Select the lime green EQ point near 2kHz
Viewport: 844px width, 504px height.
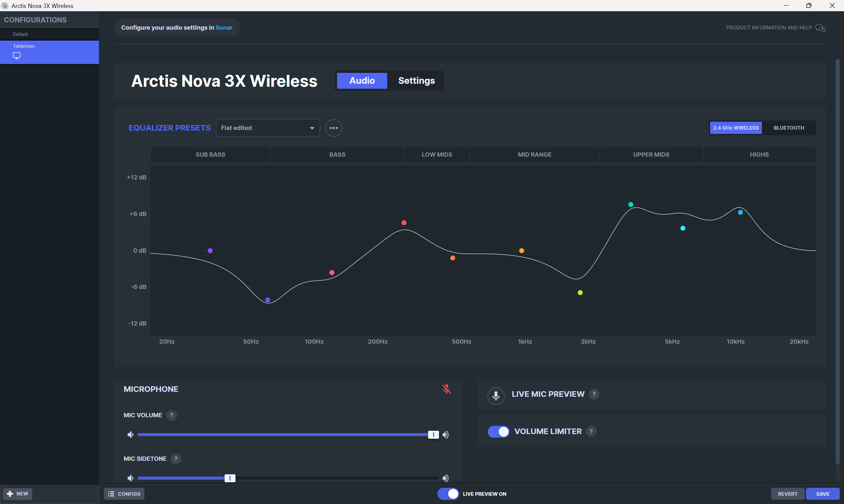click(x=580, y=293)
